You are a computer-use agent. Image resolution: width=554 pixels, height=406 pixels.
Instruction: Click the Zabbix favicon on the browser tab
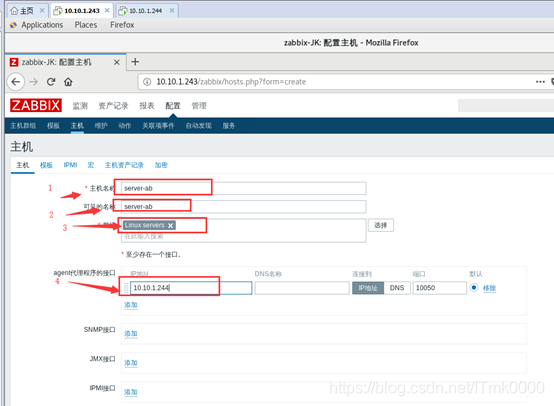(14, 62)
